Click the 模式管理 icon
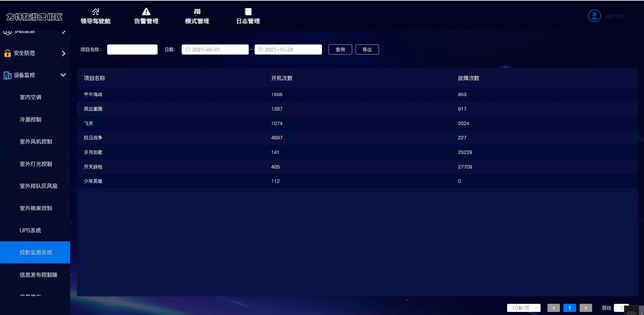This screenshot has height=315, width=644. click(x=197, y=12)
